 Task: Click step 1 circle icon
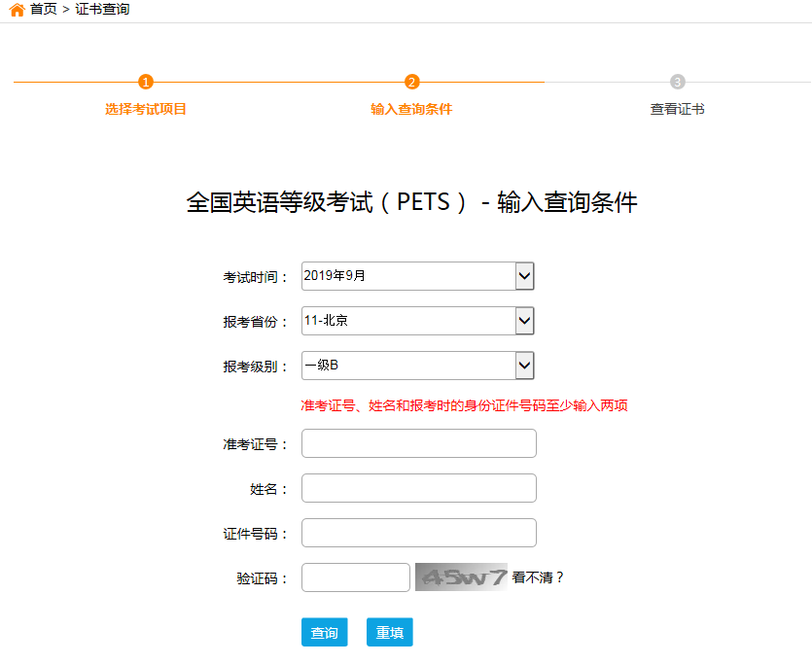[x=146, y=82]
